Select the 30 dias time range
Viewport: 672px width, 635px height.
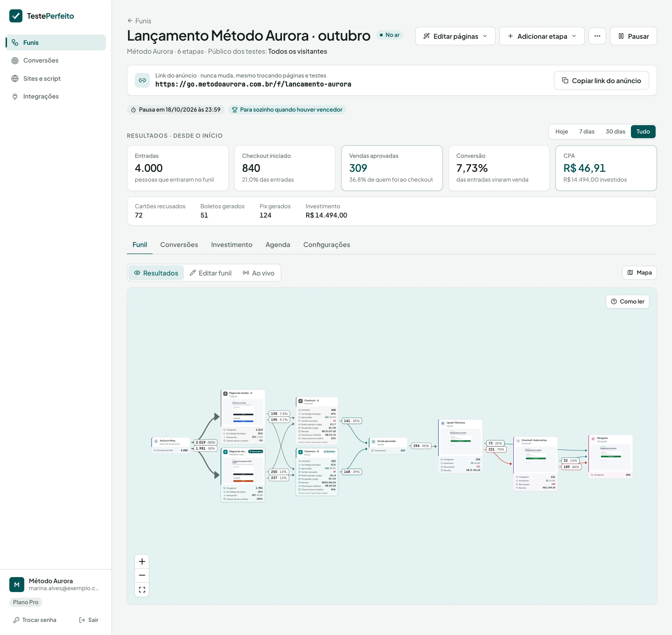coord(615,132)
